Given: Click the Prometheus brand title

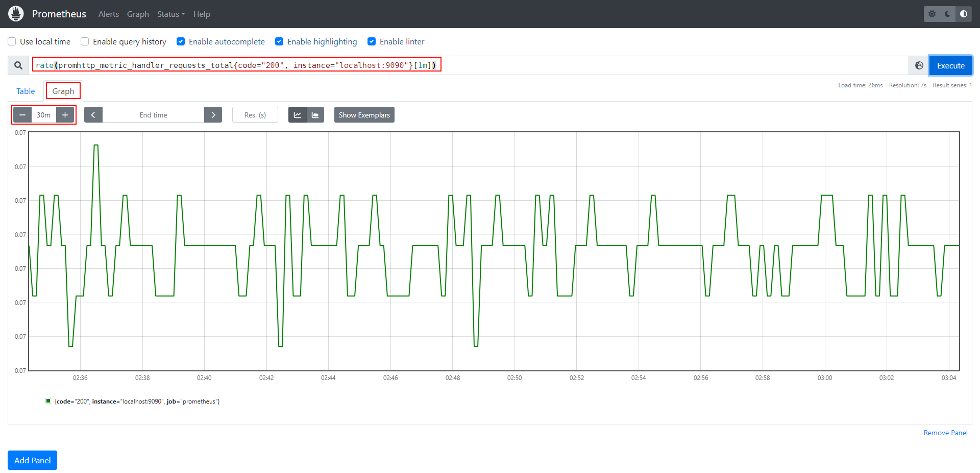Looking at the screenshot, I should point(59,14).
